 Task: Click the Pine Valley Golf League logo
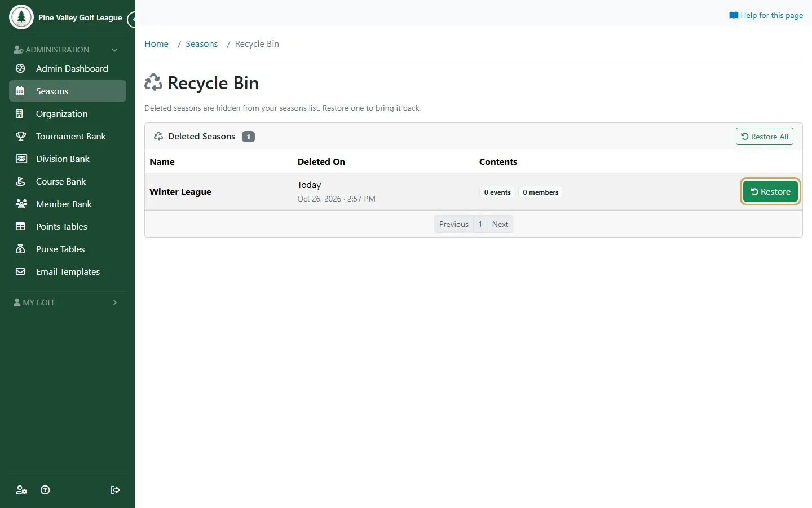pyautogui.click(x=21, y=17)
